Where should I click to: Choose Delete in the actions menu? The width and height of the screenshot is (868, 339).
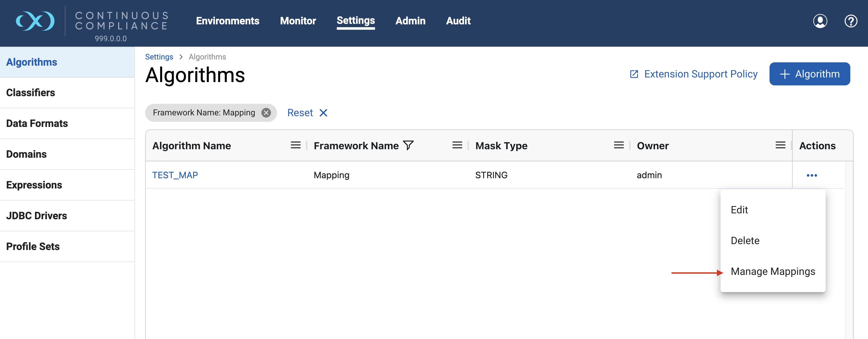(x=745, y=241)
